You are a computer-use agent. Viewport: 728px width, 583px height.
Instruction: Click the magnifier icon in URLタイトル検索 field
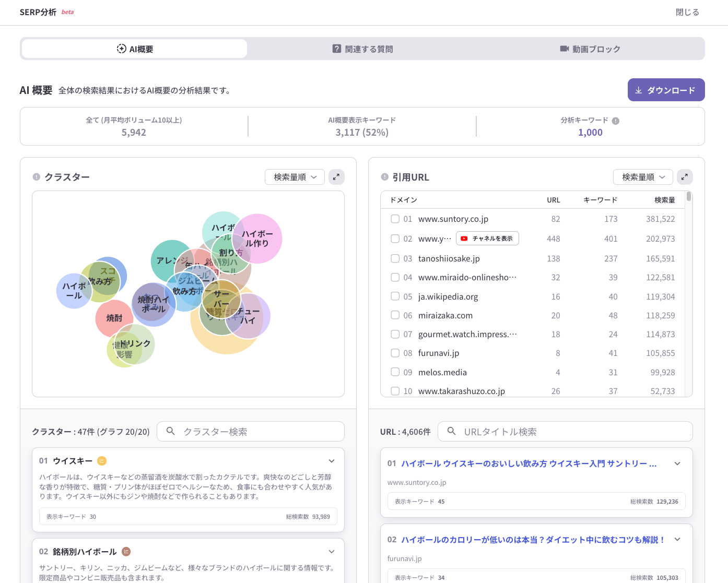tap(452, 431)
